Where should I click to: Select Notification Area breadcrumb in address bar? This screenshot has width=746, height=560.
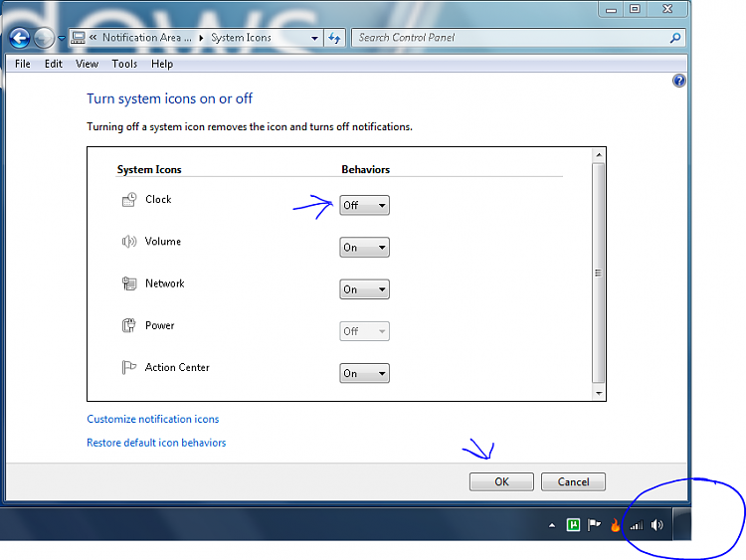pyautogui.click(x=146, y=38)
